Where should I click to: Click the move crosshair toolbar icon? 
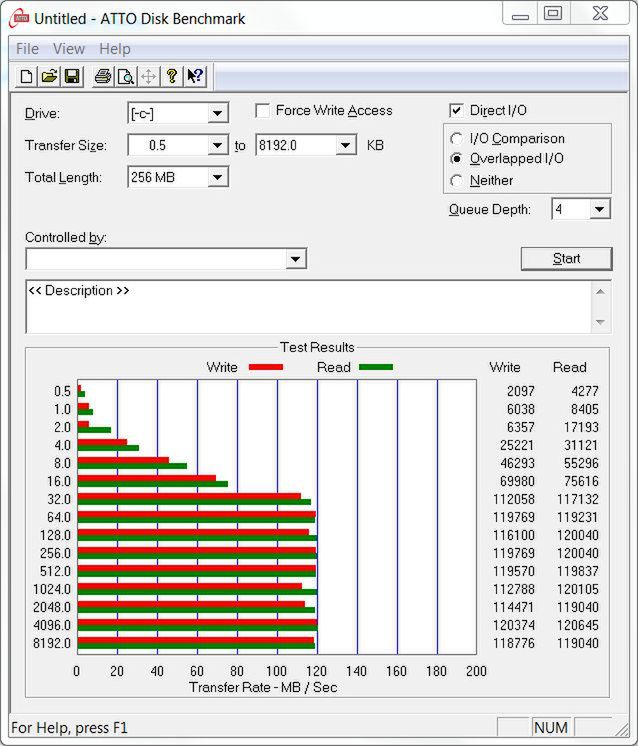tap(148, 77)
